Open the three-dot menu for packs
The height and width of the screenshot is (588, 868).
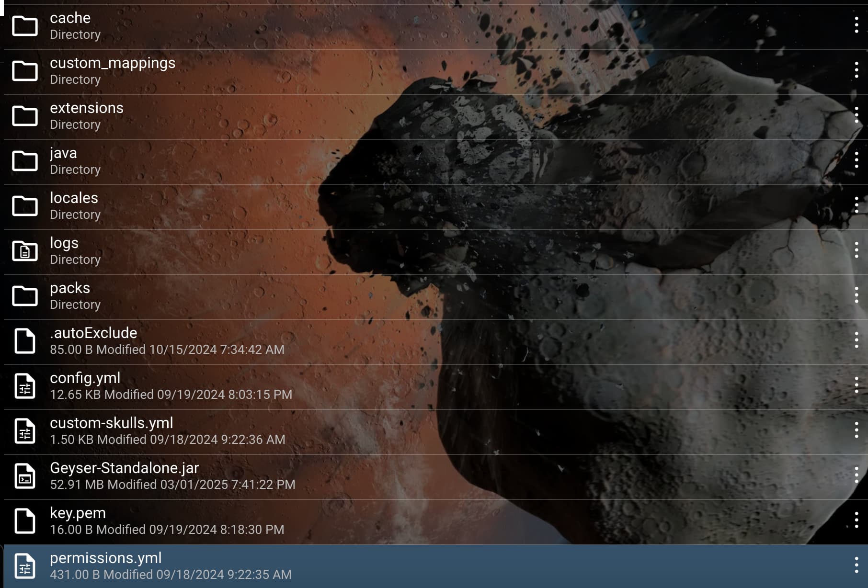click(x=857, y=295)
